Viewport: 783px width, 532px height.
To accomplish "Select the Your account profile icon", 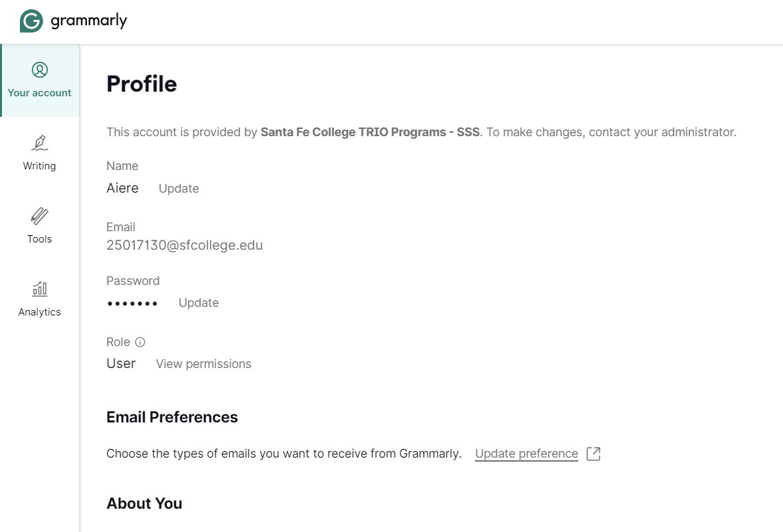I will (x=40, y=70).
